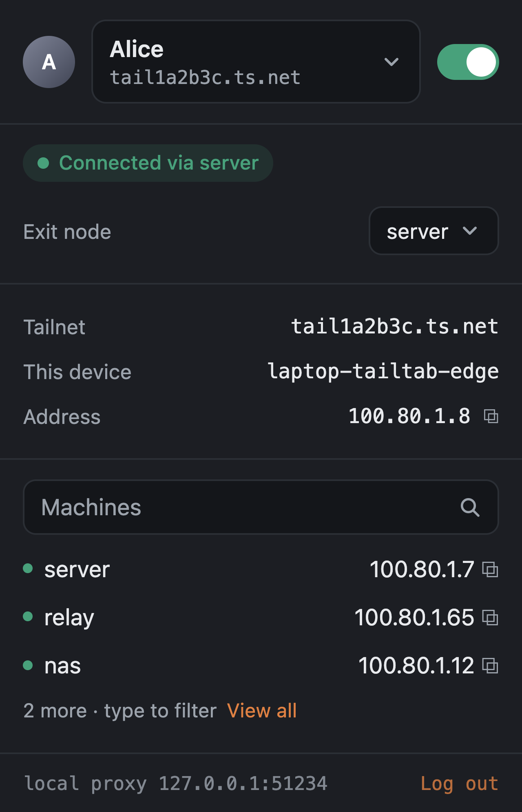Click Log out
522x812 pixels.
tap(459, 783)
